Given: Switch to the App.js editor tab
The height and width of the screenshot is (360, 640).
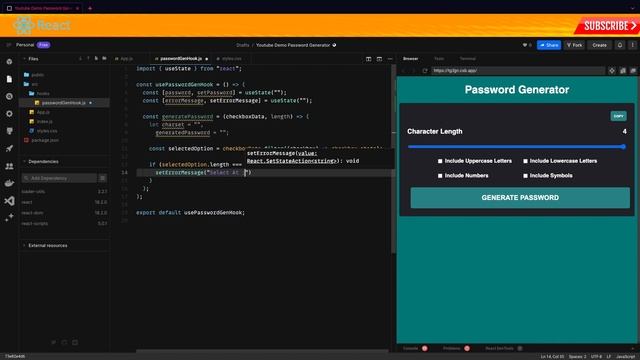Looking at the screenshot, I should tap(124, 59).
